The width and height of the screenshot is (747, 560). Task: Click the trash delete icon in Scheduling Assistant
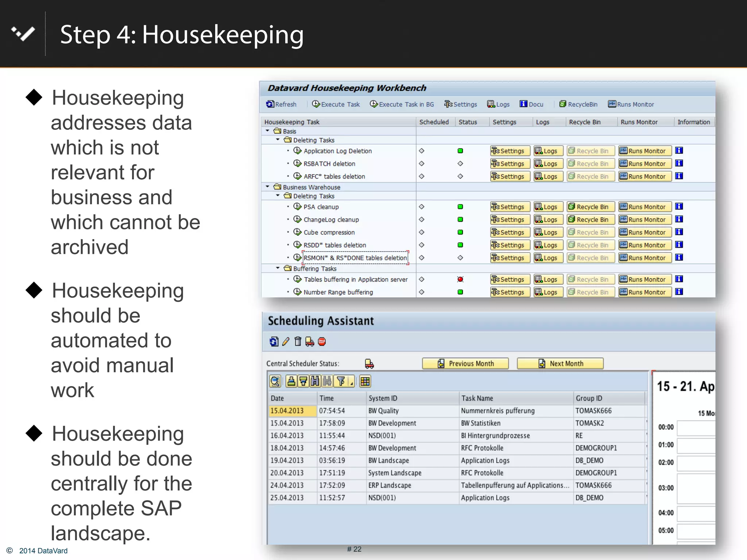pyautogui.click(x=298, y=342)
